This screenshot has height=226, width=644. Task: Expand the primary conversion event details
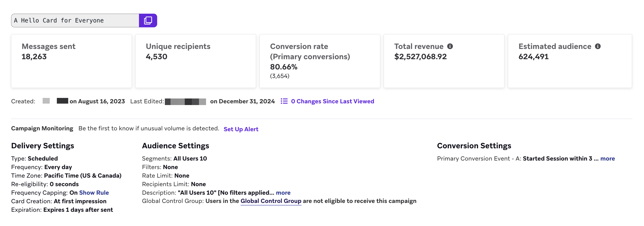pos(607,159)
